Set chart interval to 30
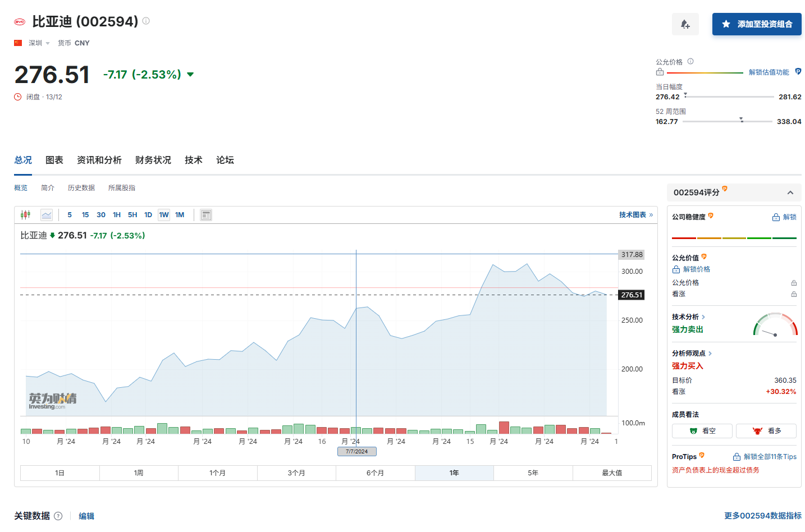 (x=101, y=215)
